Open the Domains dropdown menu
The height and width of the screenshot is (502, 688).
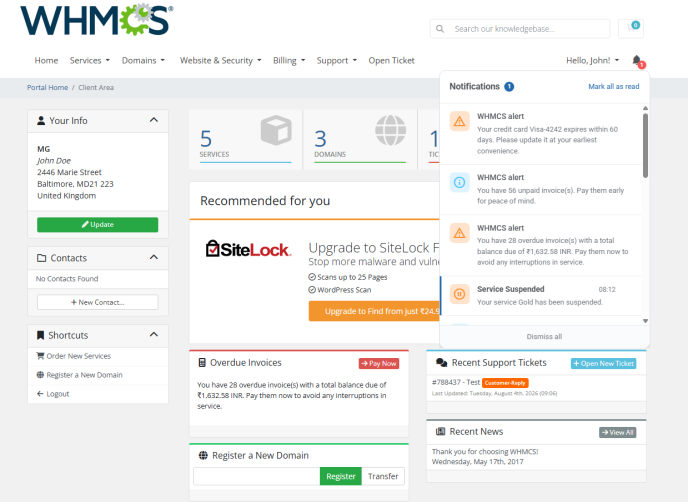click(x=143, y=61)
